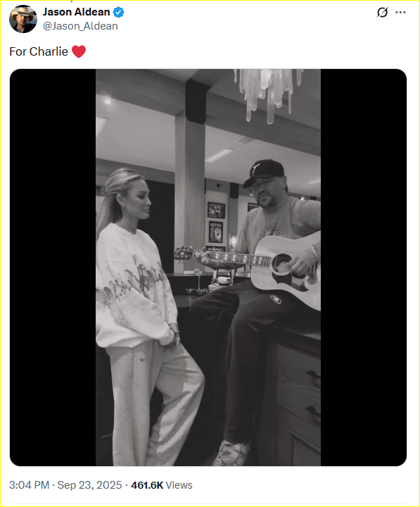Click the 461.6K view count

tap(147, 485)
